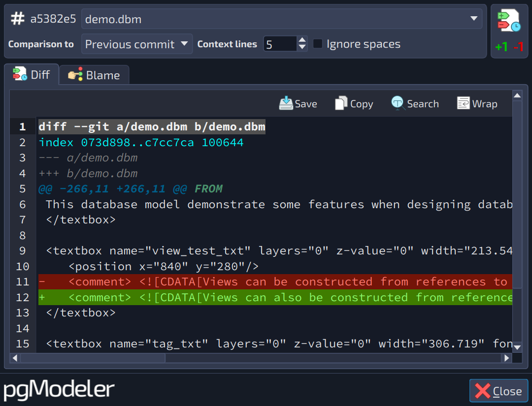Screen dimensions: 532x406
Task: Click line number 13 in gutter
Action: point(22,313)
